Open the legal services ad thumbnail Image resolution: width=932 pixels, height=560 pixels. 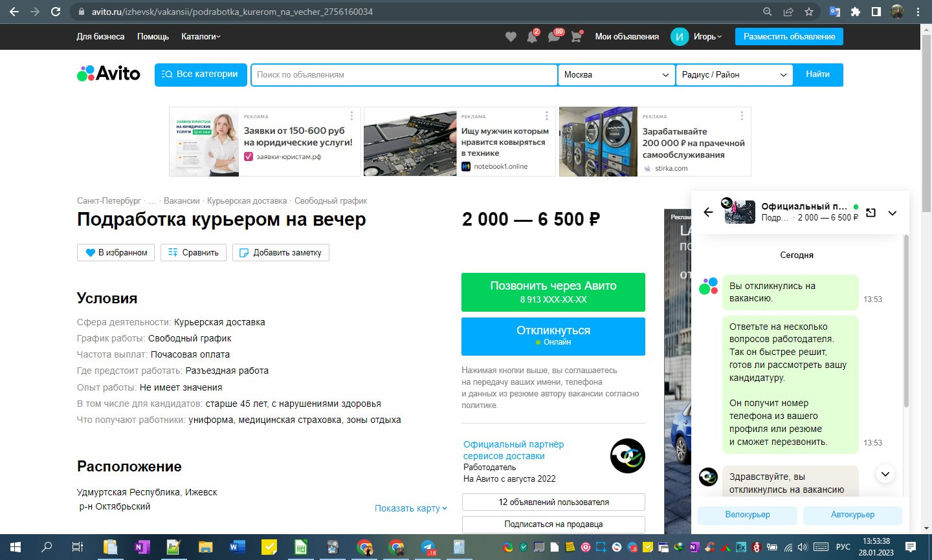coord(204,142)
